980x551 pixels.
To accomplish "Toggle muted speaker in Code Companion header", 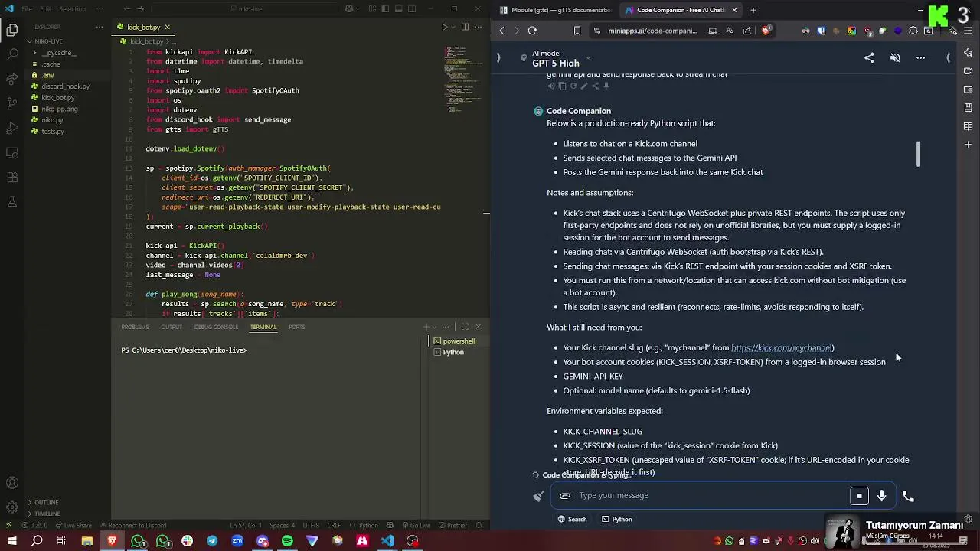I will 895,57.
